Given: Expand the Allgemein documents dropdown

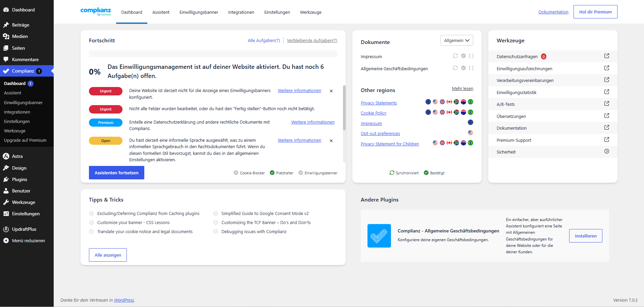Looking at the screenshot, I should pyautogui.click(x=456, y=40).
